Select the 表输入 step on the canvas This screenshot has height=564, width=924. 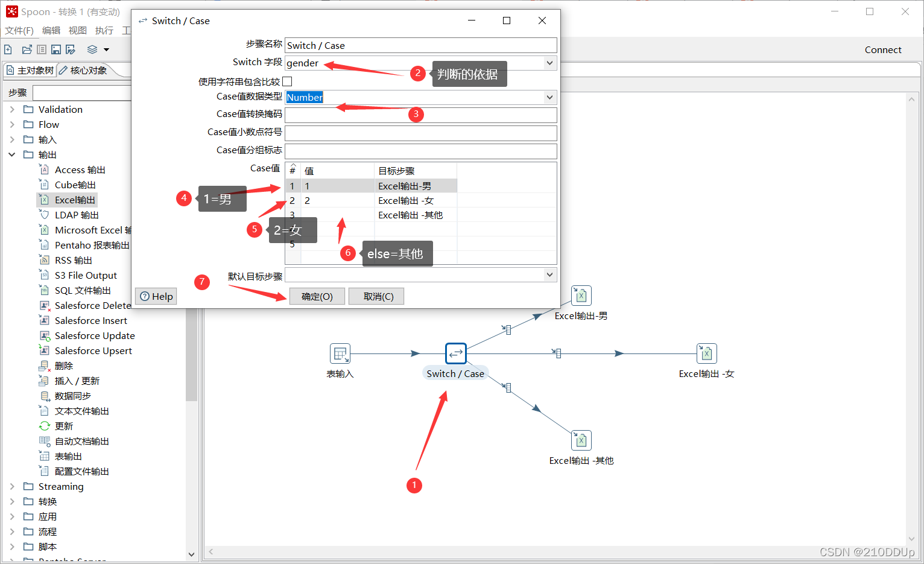click(340, 353)
